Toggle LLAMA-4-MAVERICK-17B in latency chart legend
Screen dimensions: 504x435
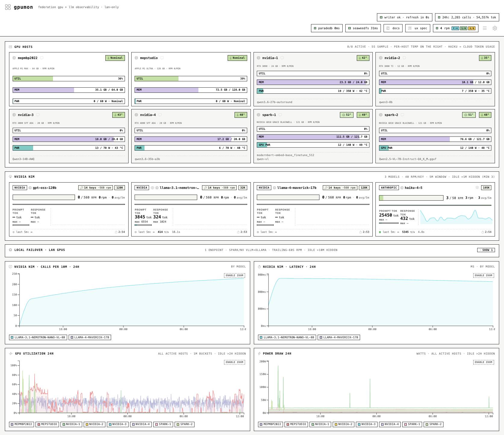(x=339, y=337)
